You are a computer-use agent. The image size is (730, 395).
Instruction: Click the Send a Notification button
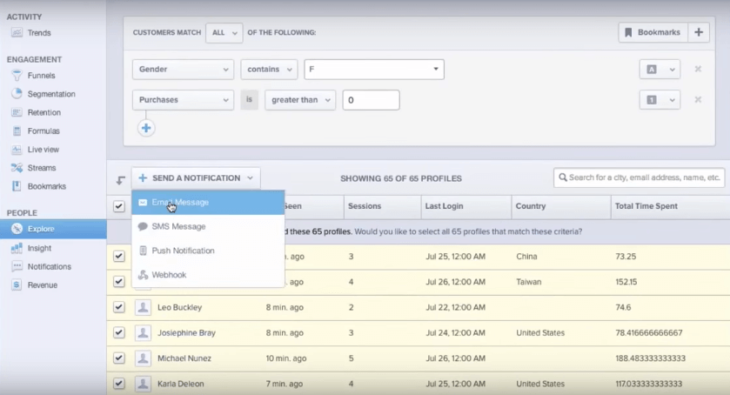coord(196,178)
